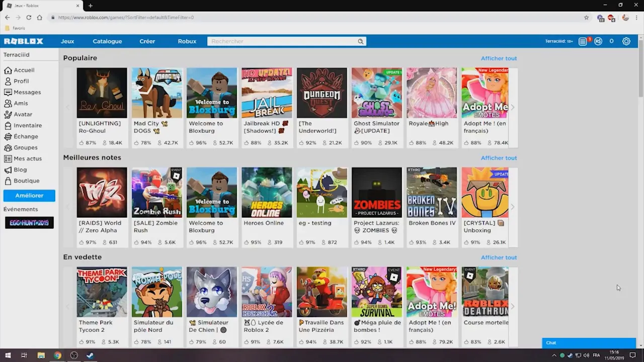Click the search magnifier icon
644x362 pixels.
point(360,41)
